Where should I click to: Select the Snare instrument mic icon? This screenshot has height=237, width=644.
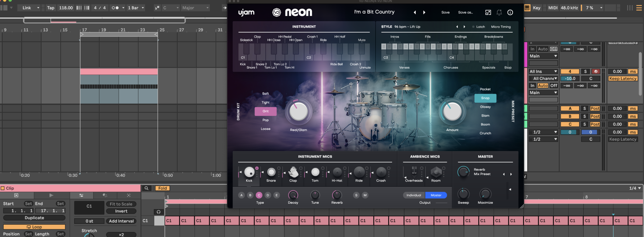click(271, 172)
